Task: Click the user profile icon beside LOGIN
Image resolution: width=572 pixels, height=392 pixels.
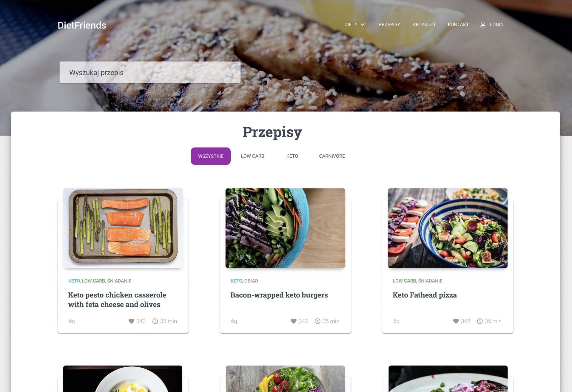Action: [483, 24]
